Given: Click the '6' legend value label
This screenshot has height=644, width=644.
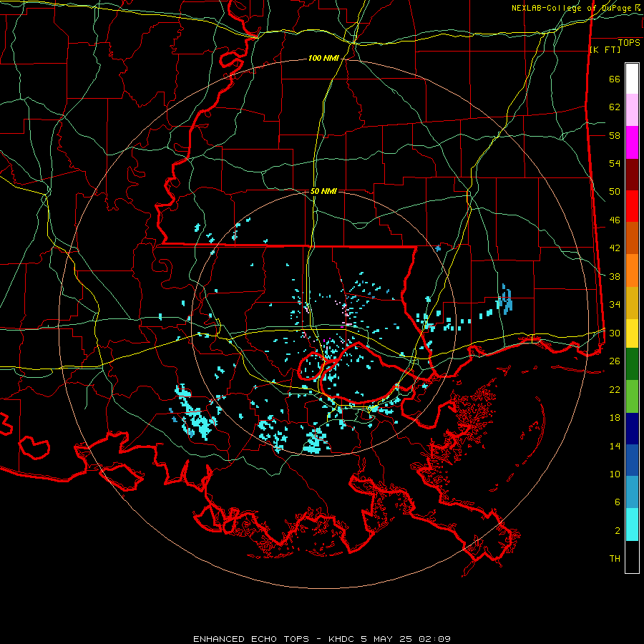Looking at the screenshot, I should tap(618, 502).
